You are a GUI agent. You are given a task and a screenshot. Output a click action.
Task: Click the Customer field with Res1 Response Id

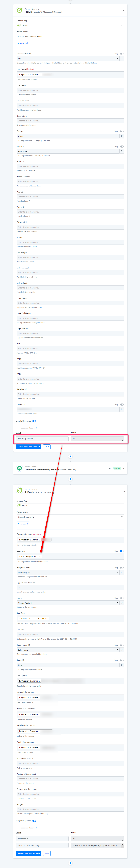[70, 557]
